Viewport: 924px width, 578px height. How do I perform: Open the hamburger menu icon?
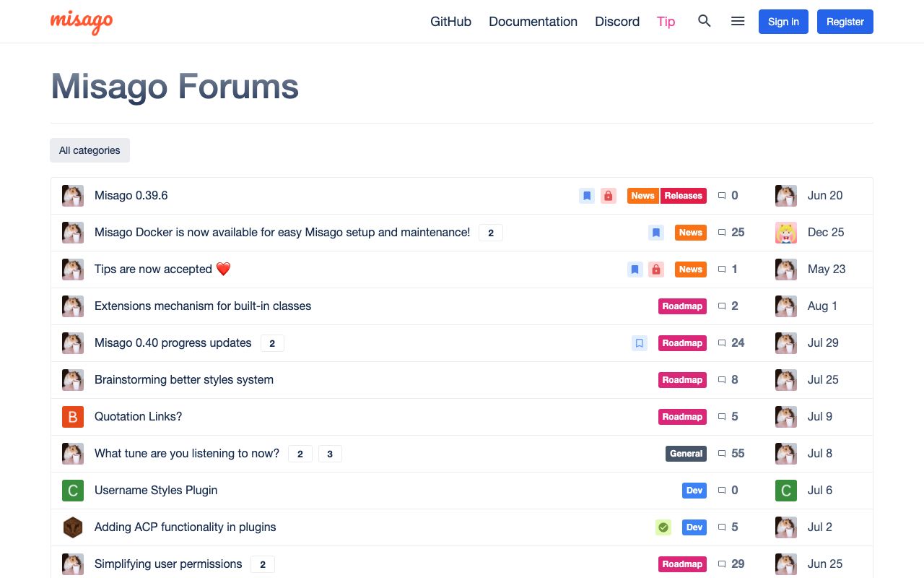click(x=738, y=22)
